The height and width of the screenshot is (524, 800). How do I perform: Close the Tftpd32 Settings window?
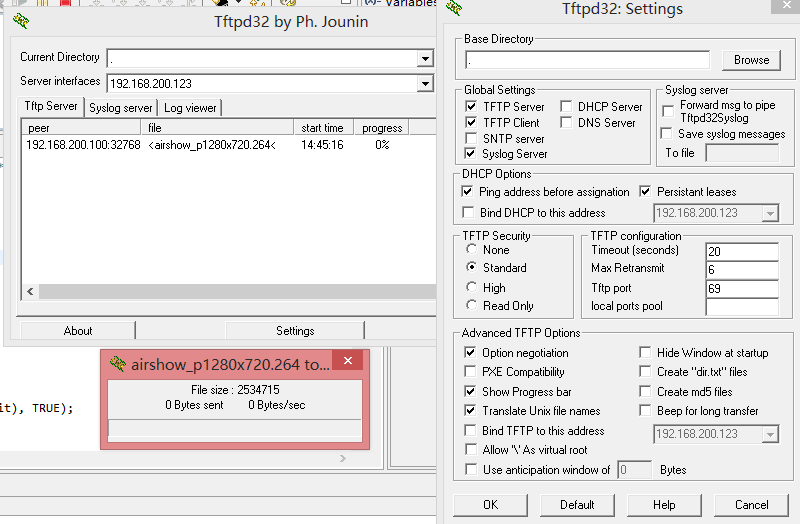point(787,5)
